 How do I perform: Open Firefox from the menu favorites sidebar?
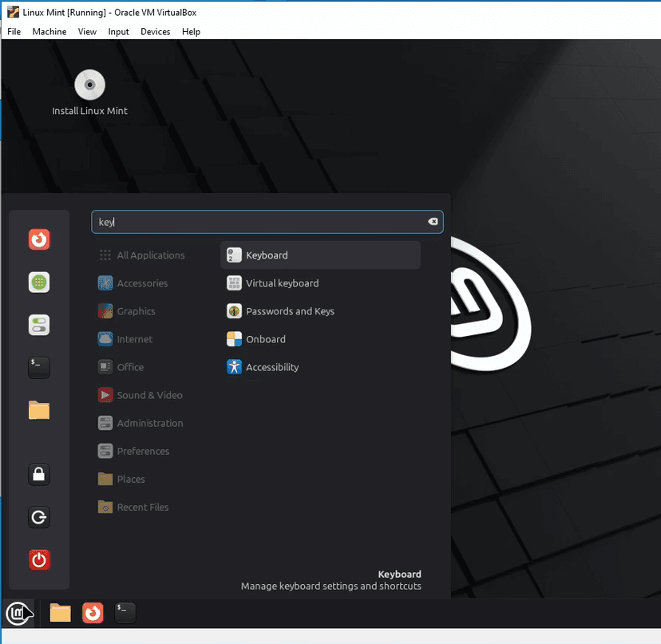[x=39, y=239]
